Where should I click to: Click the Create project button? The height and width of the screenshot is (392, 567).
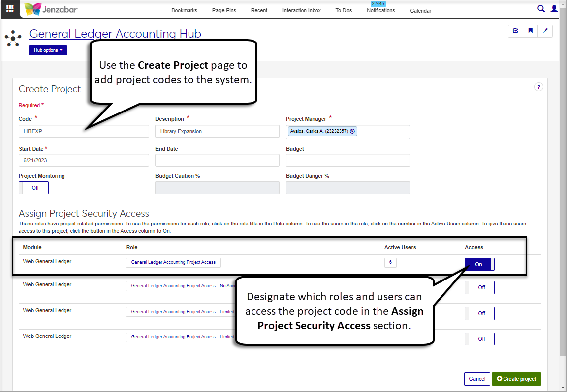516,379
